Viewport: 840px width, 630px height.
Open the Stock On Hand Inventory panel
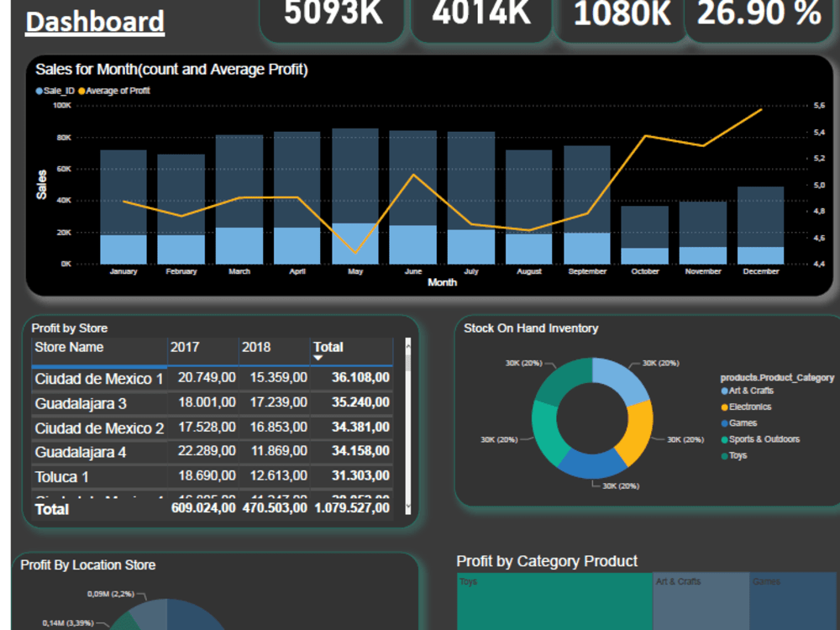529,328
